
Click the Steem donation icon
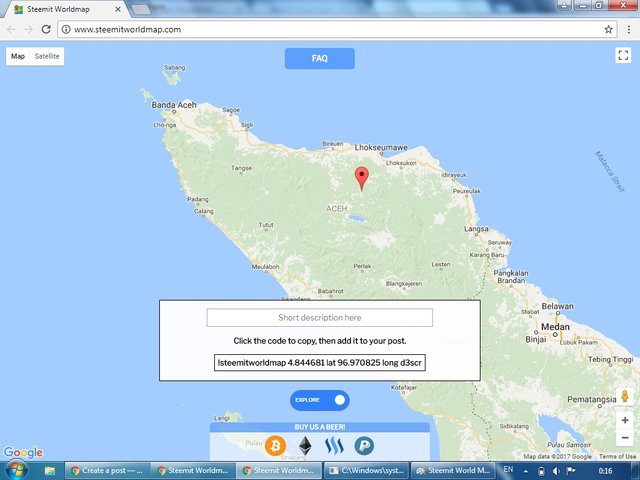(x=334, y=446)
